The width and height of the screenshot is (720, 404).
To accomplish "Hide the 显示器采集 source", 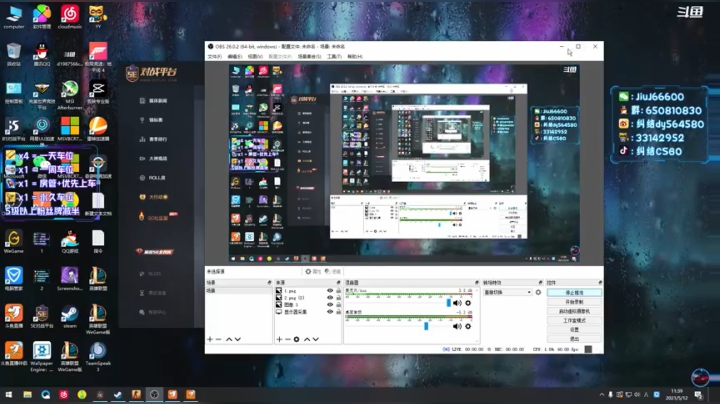I will click(x=330, y=312).
